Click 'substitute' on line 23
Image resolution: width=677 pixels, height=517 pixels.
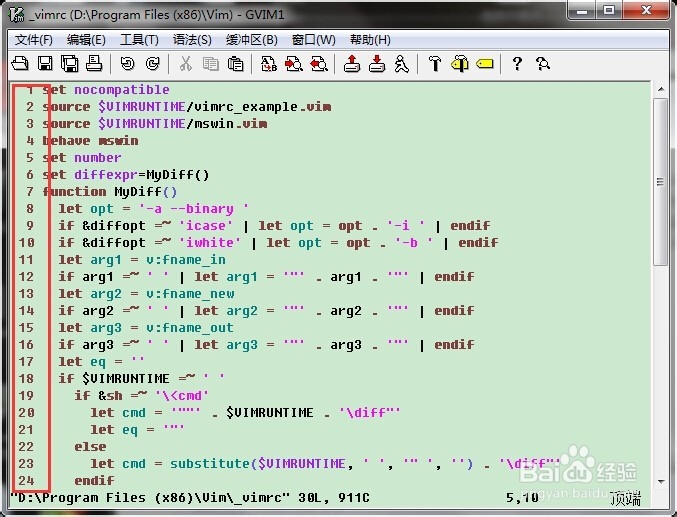pyautogui.click(x=210, y=464)
